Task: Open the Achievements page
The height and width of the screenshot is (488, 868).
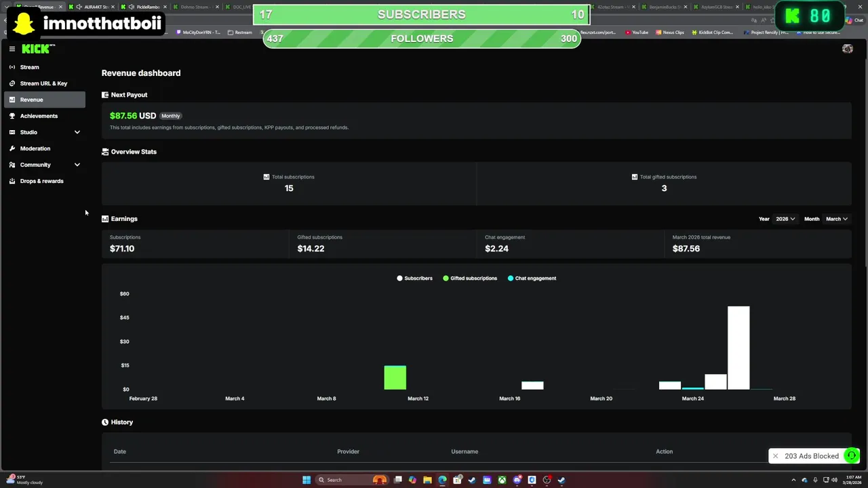Action: (x=45, y=116)
